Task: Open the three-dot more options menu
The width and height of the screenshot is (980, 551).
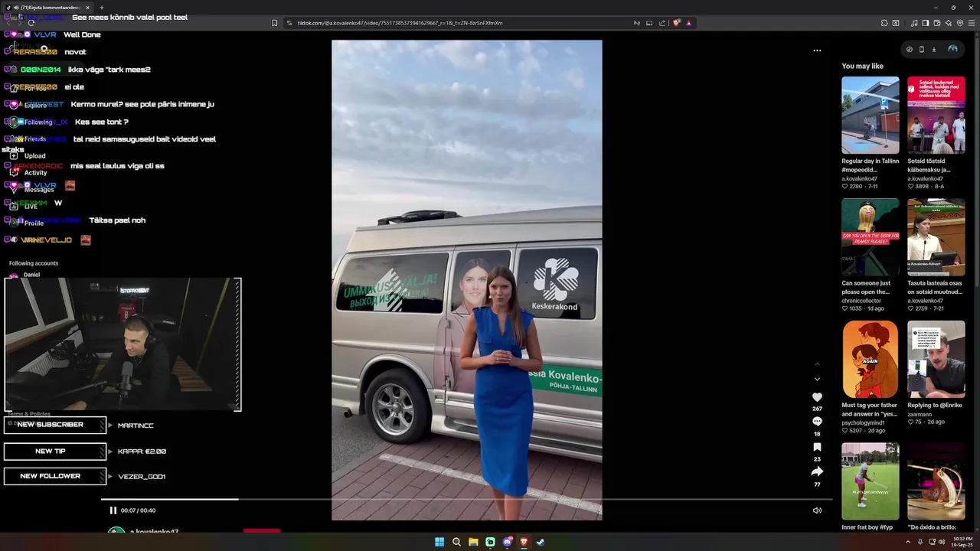Action: click(x=817, y=51)
